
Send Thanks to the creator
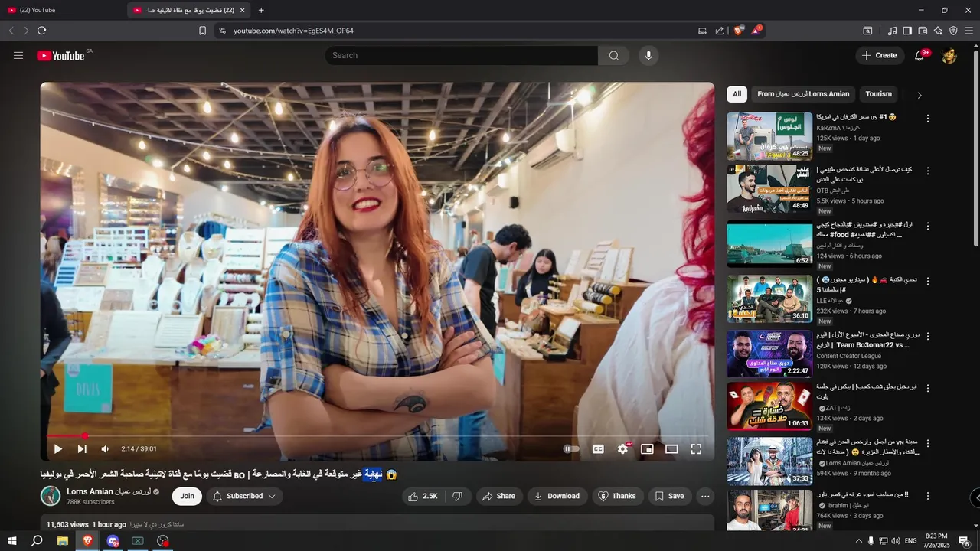click(x=617, y=496)
